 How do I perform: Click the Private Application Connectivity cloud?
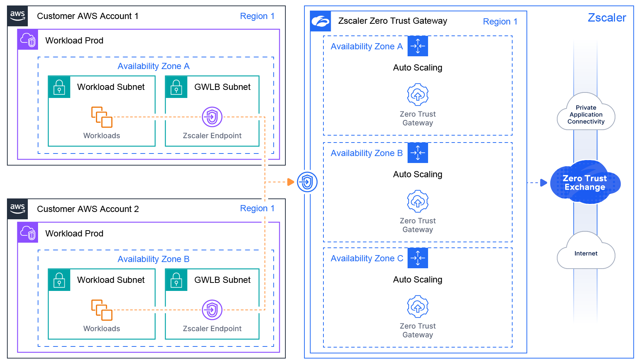coord(586,114)
